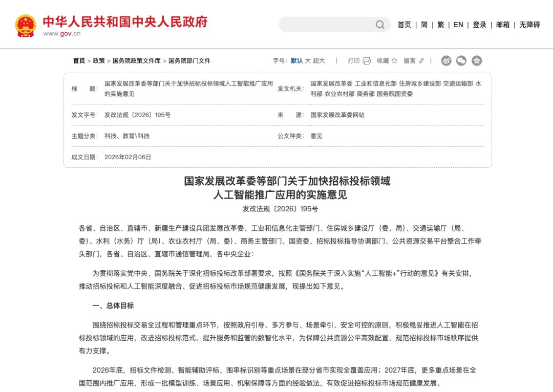Screen dimensions: 553x392
Task: Click the 无障碍 accessibility link
Action: click(529, 25)
